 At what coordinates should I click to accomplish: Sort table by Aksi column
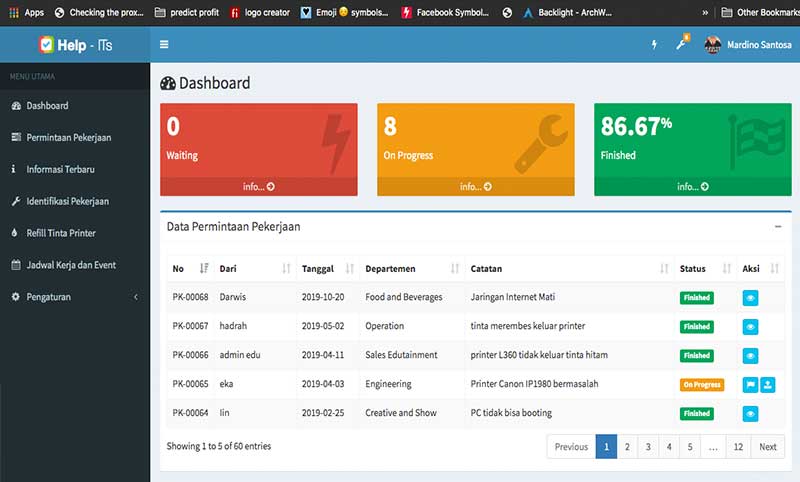pos(760,268)
